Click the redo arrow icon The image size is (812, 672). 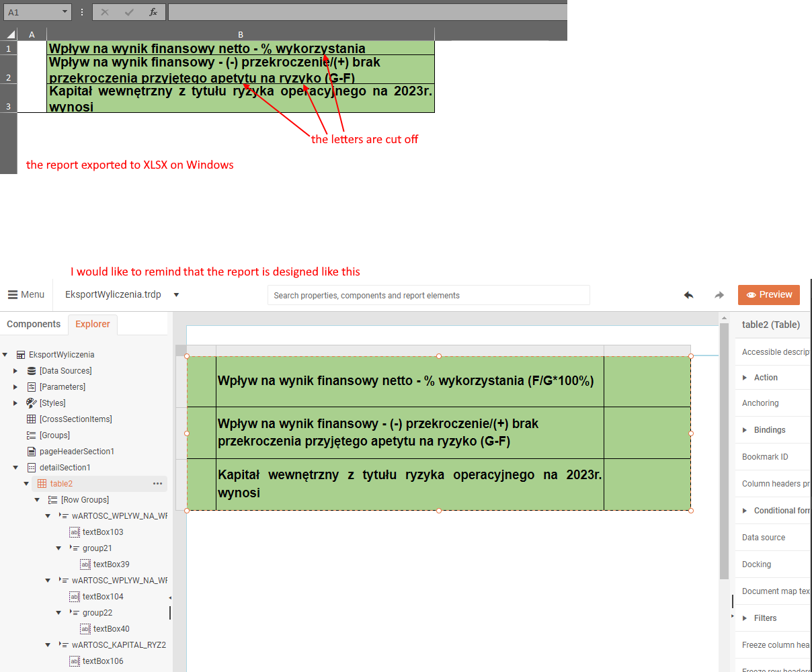[719, 295]
